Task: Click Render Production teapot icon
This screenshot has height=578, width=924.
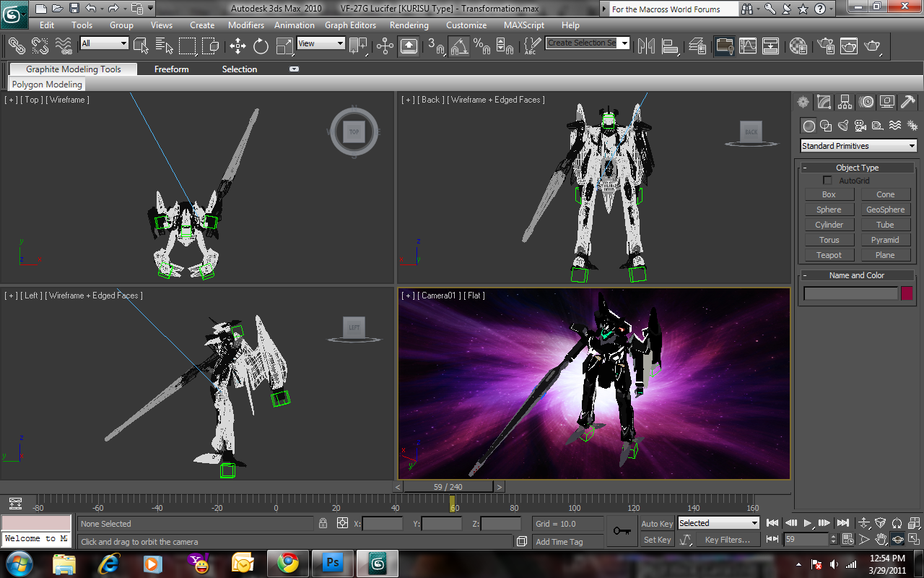Action: (x=873, y=46)
